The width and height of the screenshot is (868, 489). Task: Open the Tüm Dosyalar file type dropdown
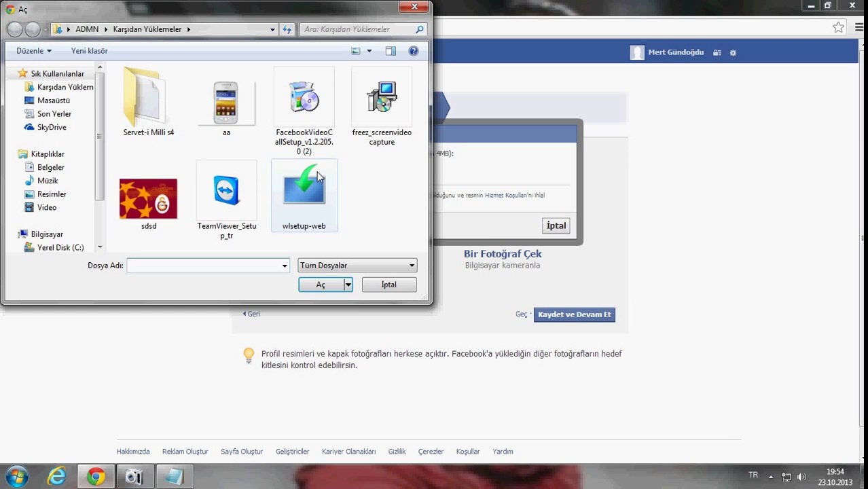[357, 266]
